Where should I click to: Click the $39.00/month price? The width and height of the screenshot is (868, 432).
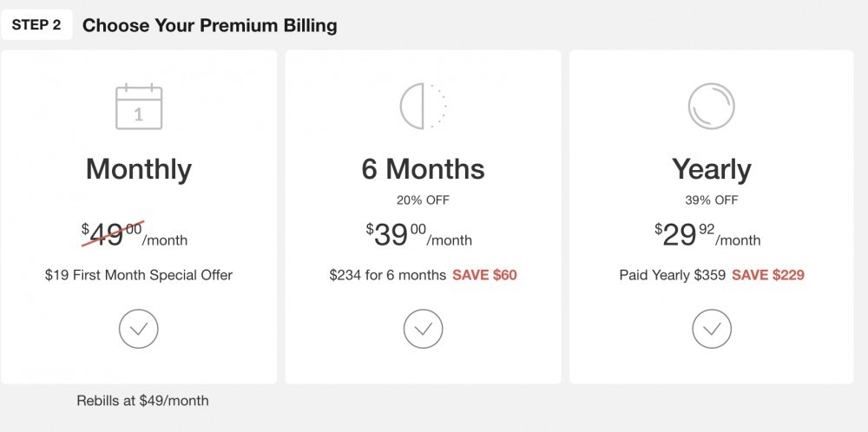419,234
